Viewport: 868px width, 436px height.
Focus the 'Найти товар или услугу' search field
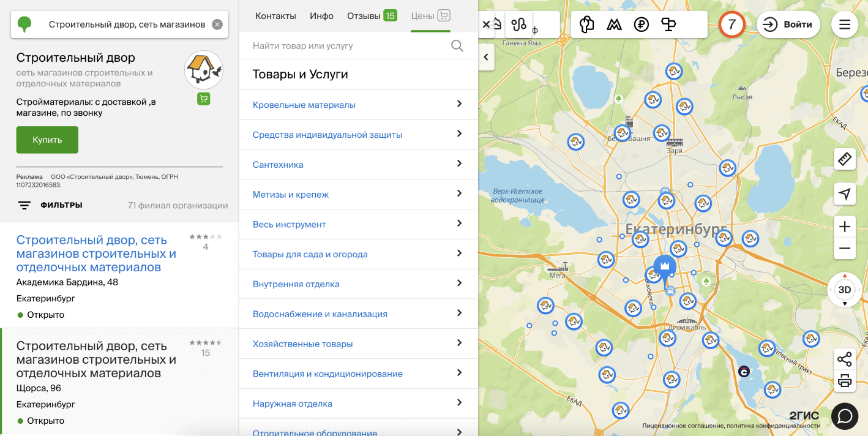click(x=349, y=46)
